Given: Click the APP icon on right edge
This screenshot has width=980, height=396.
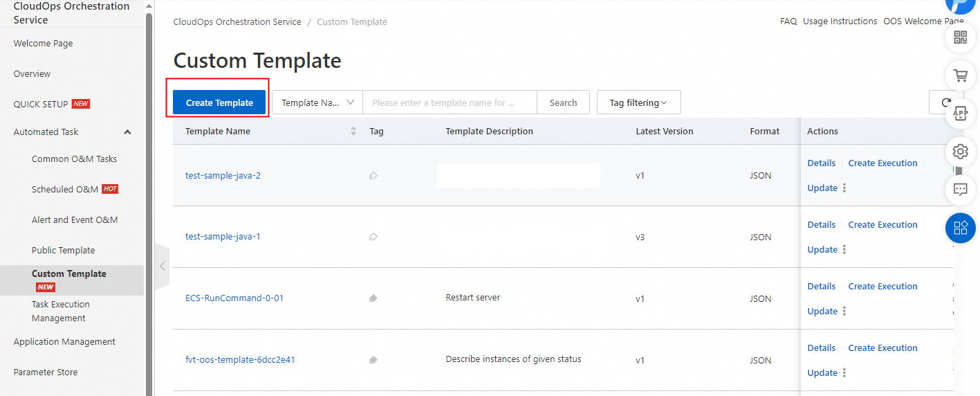Looking at the screenshot, I should (x=961, y=113).
